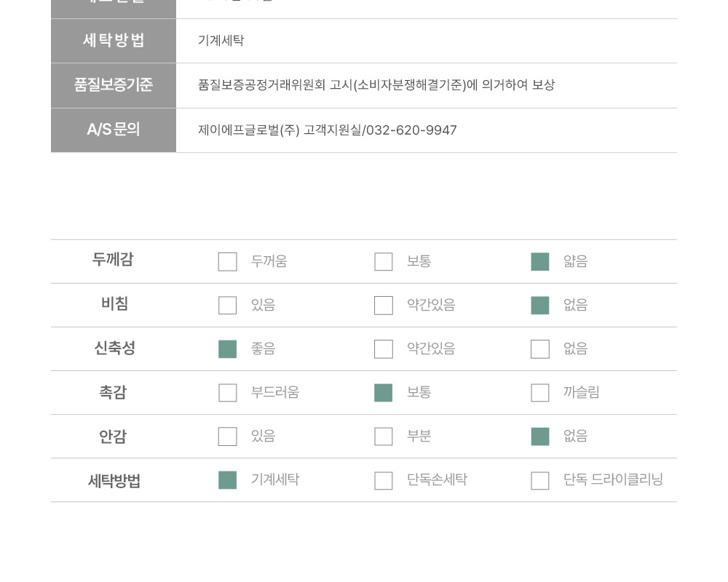Check the 있음 box for 안감
728x582 pixels.
tap(227, 436)
